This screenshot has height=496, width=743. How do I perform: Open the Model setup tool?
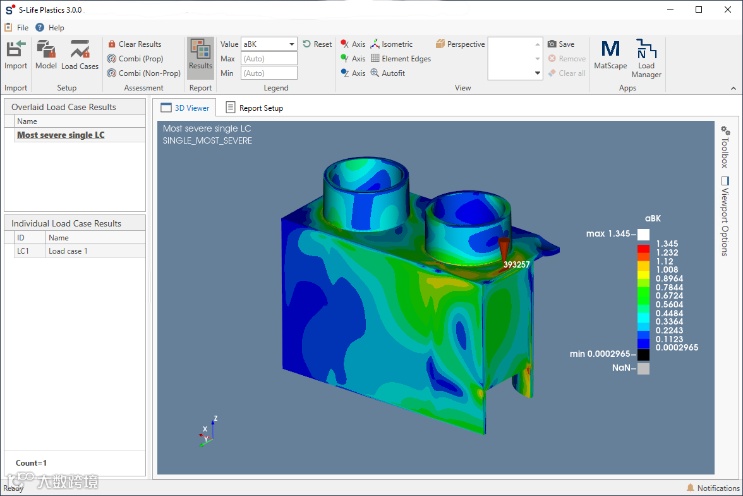46,55
